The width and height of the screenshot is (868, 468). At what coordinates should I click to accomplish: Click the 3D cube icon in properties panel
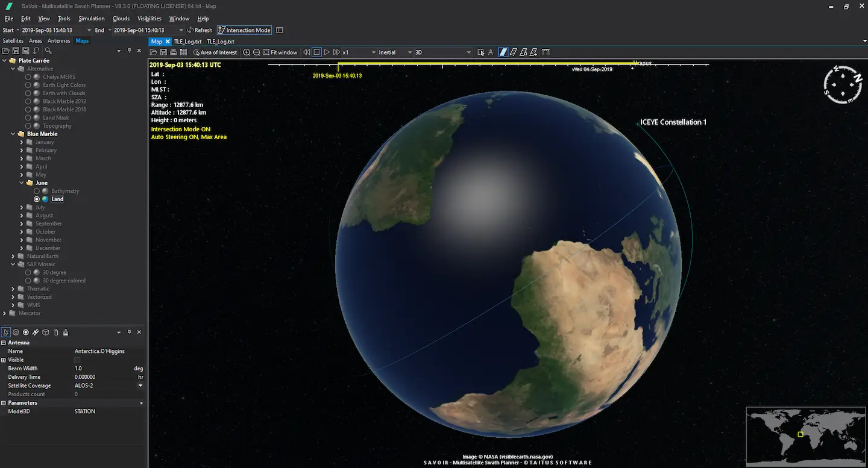pos(46,332)
